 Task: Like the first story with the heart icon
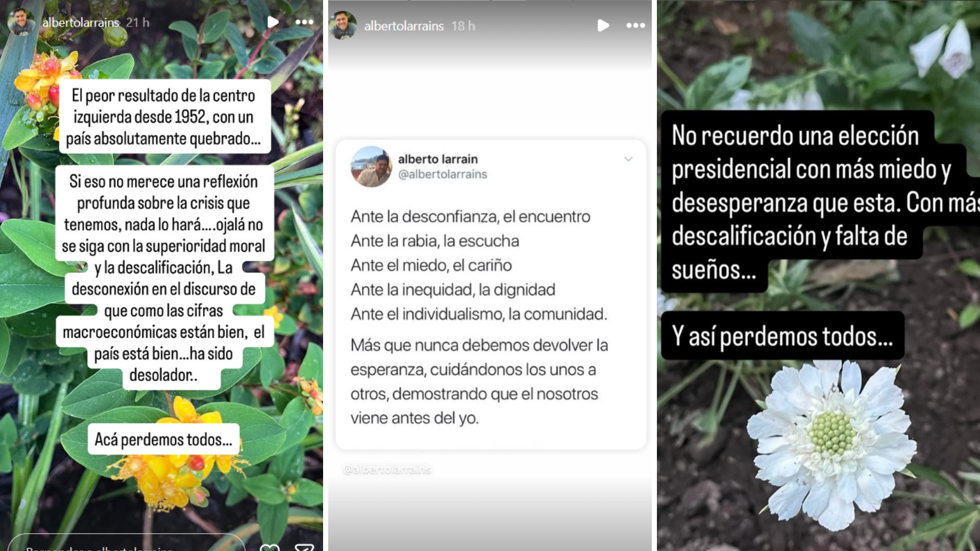269,547
